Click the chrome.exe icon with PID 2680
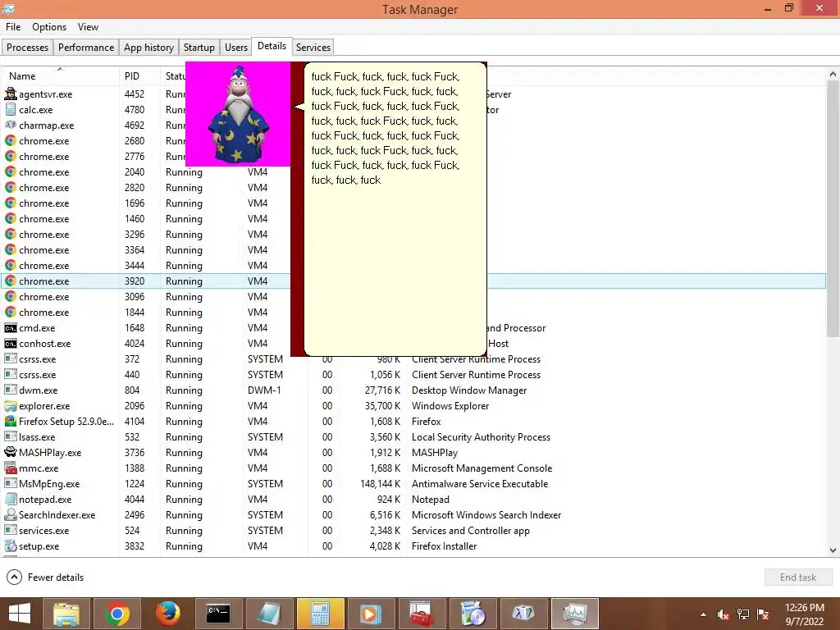 point(10,141)
